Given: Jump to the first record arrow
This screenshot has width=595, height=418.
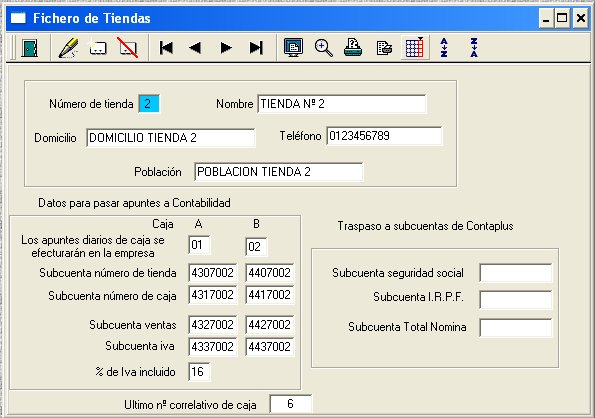Looking at the screenshot, I should click(166, 48).
